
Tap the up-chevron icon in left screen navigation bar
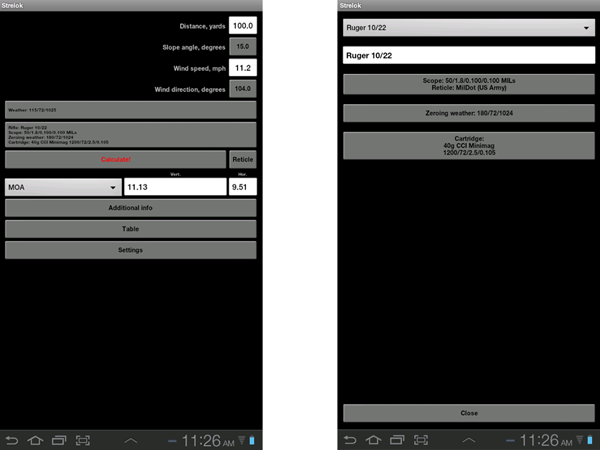(130, 440)
